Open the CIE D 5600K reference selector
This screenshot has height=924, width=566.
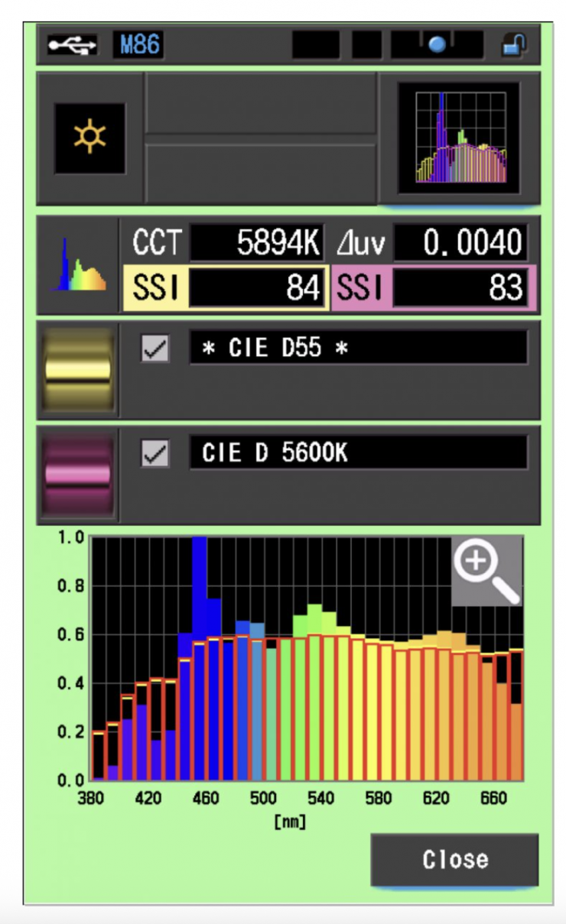point(358,453)
